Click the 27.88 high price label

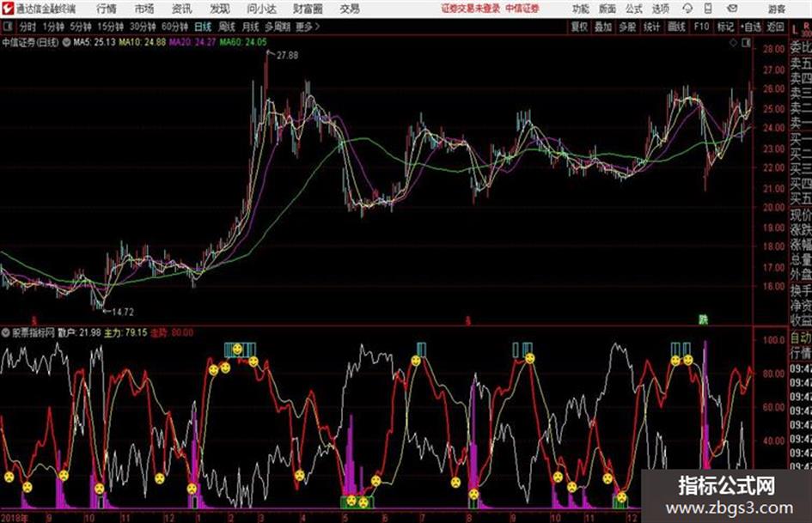[287, 55]
